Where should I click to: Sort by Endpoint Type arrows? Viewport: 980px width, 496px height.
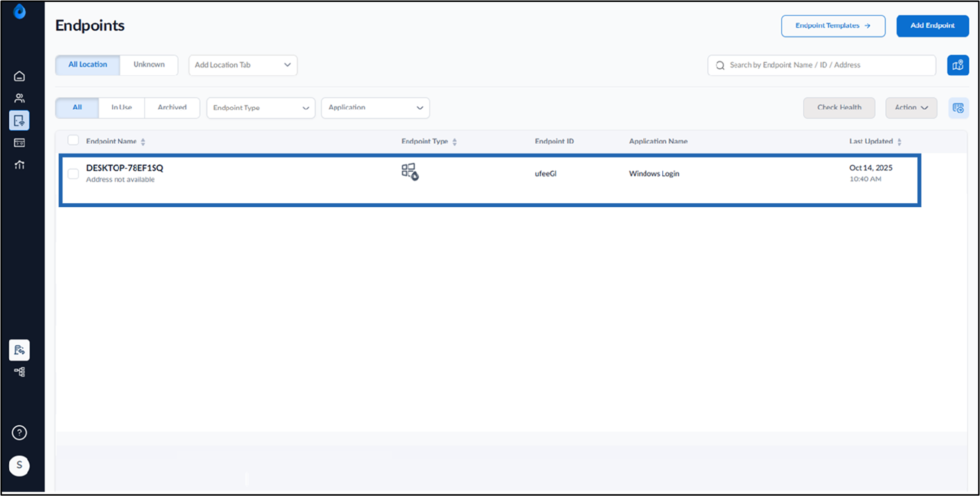[x=454, y=142]
